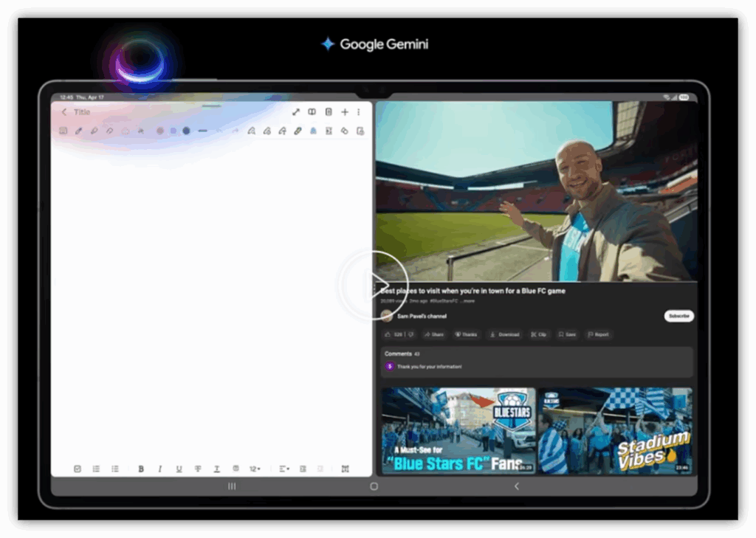Image resolution: width=756 pixels, height=538 pixels.
Task: Select the pen tool in note toolbar
Action: click(x=78, y=131)
